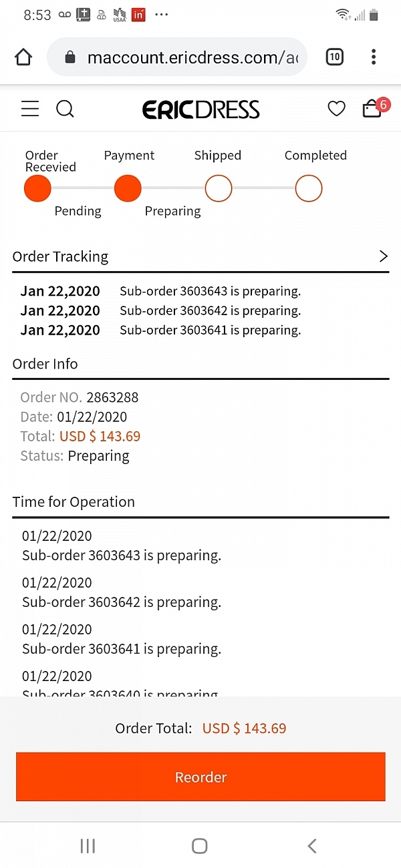The image size is (401, 868).
Task: Click the ERICDRESS logo
Action: [200, 110]
